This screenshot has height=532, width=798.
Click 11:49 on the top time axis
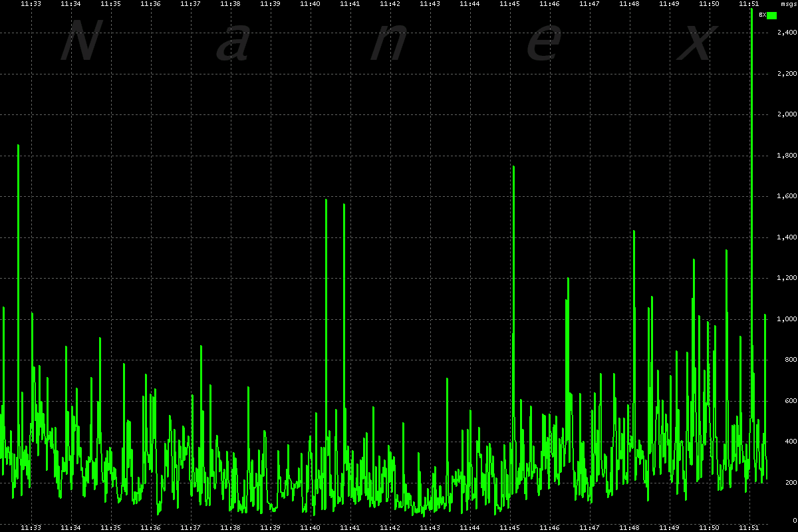pyautogui.click(x=669, y=4)
